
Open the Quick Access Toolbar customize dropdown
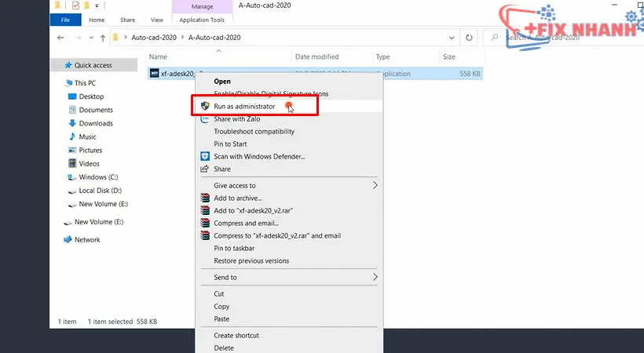(97, 5)
